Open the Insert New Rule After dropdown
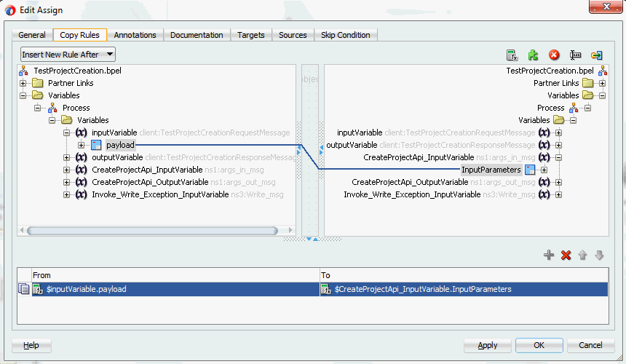 pyautogui.click(x=68, y=55)
